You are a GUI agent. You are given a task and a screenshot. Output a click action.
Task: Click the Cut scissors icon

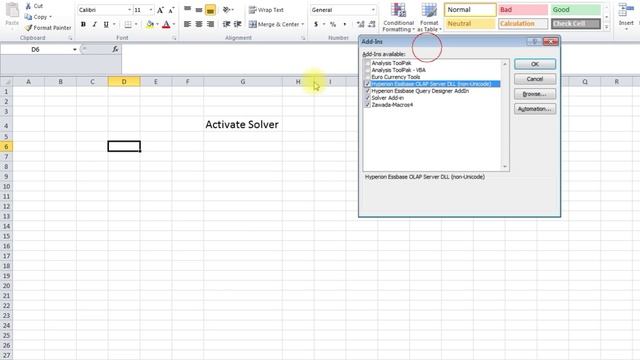click(28, 6)
